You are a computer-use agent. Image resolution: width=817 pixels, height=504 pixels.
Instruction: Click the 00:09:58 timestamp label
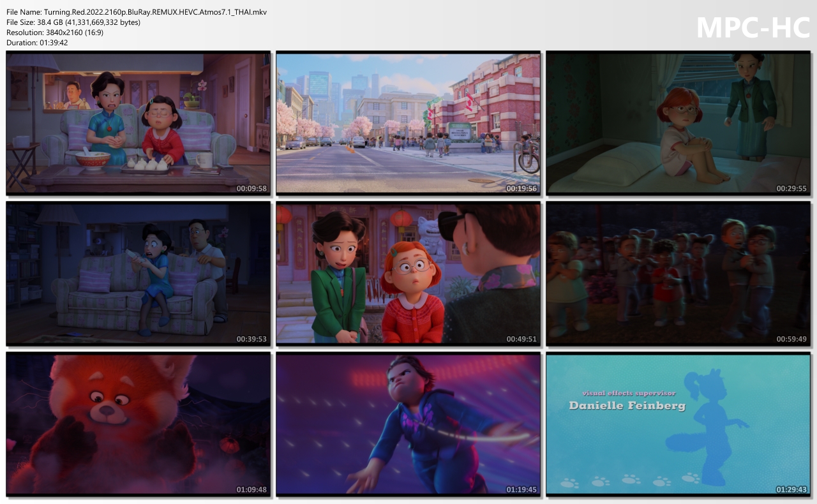click(x=251, y=189)
